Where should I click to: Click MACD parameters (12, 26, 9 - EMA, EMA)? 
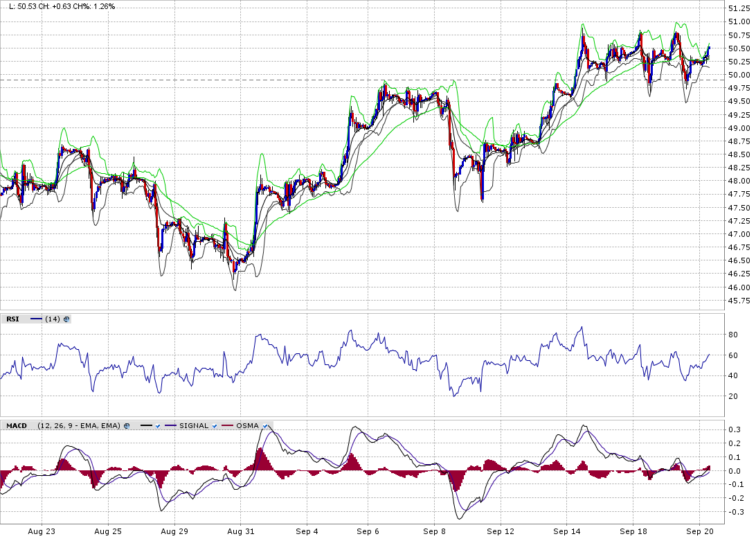coord(78,425)
